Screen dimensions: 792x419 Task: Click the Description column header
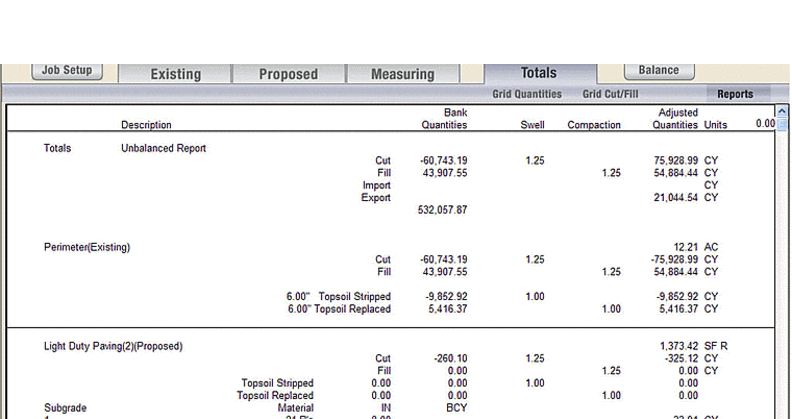click(146, 125)
